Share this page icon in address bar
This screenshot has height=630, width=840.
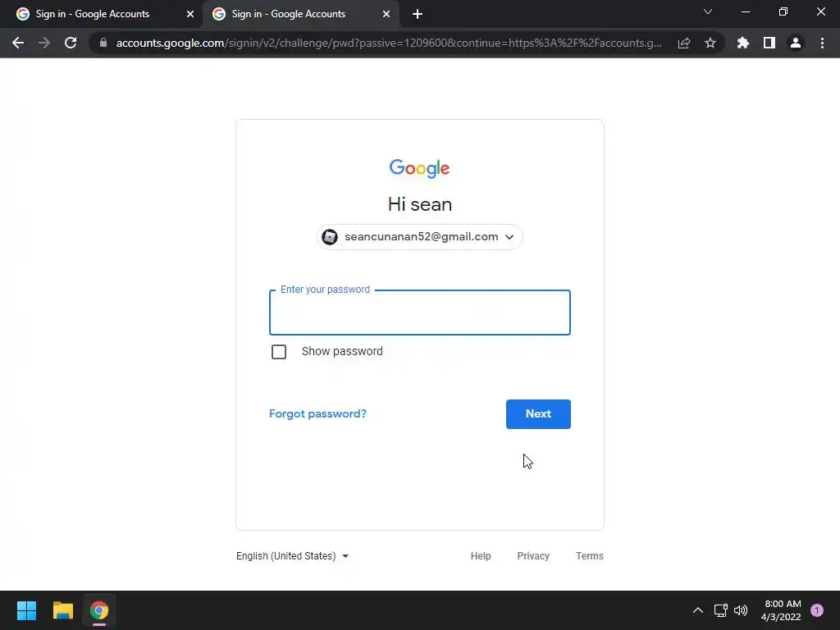click(x=684, y=43)
